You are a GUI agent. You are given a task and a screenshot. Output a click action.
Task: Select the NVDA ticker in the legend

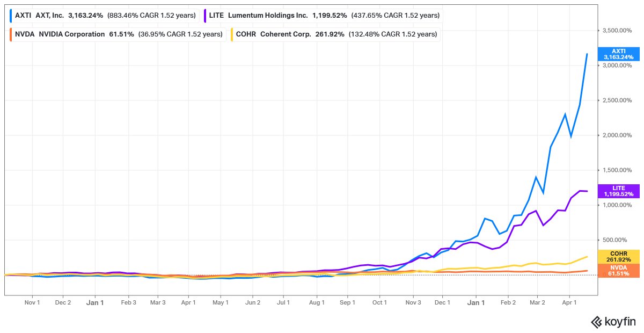pos(25,34)
